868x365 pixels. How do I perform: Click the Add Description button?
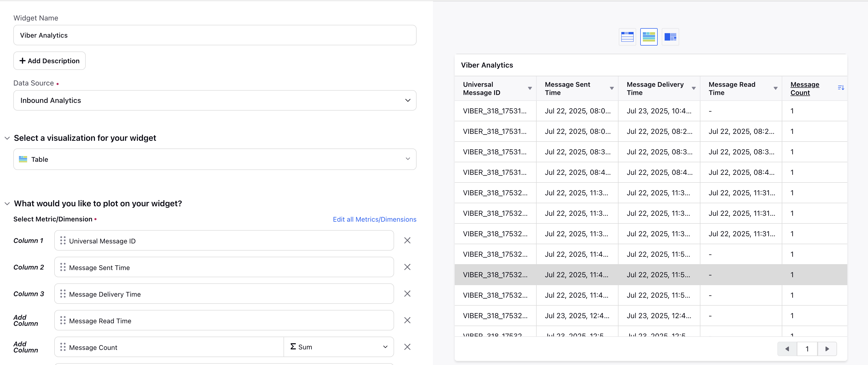[x=49, y=61]
